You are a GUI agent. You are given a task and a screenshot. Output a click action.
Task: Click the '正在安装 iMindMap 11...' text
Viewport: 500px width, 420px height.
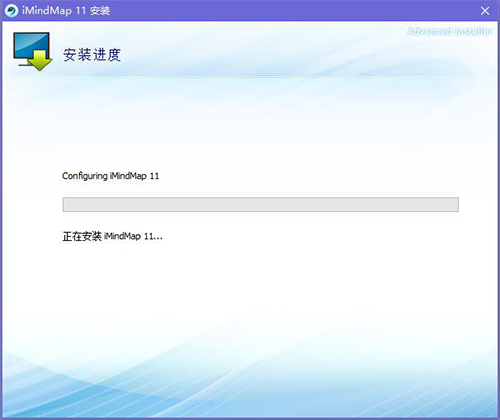[112, 236]
